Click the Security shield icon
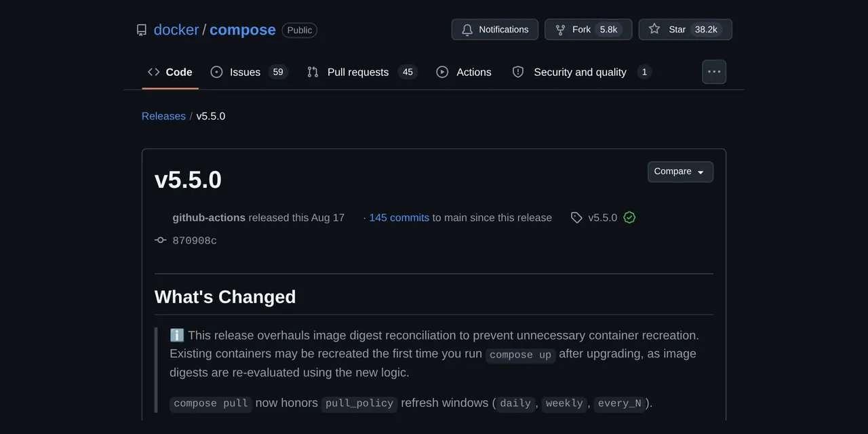 tap(518, 72)
